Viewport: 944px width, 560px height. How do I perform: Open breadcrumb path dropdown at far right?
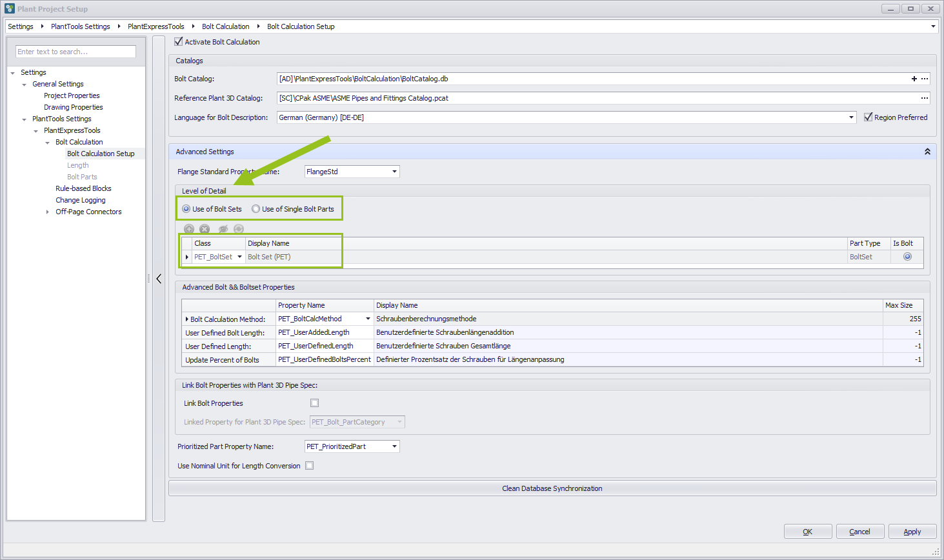(932, 26)
